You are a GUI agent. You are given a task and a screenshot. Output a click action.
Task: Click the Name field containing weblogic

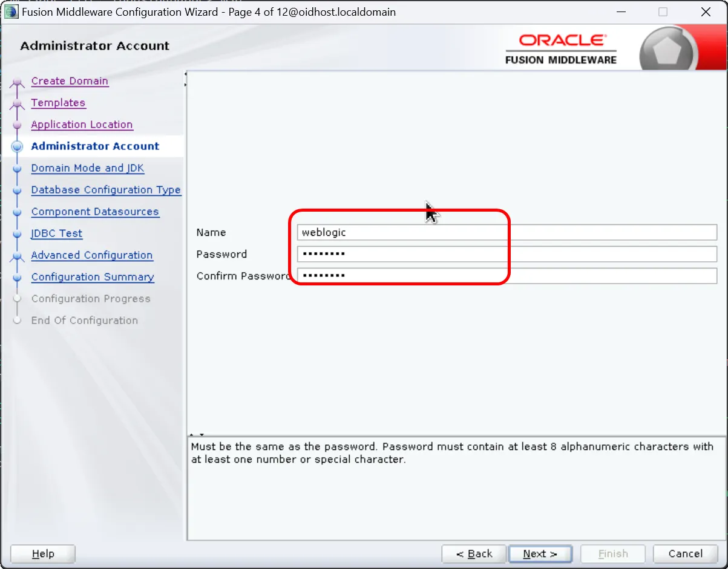[x=507, y=232]
